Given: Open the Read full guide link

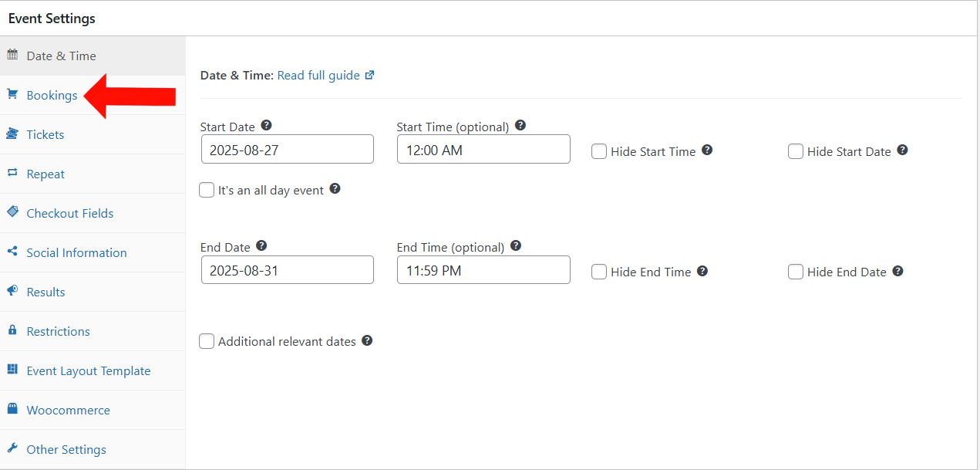Looking at the screenshot, I should coord(318,76).
